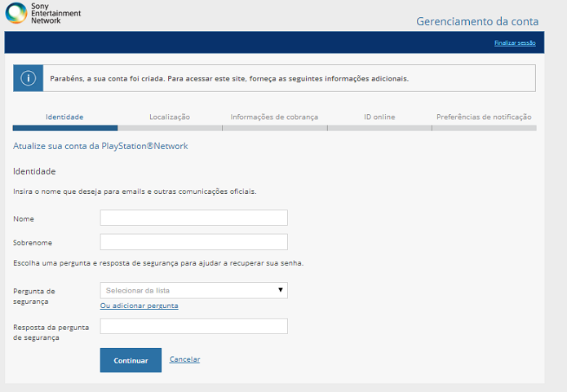
Task: Open the Pergunta de segurança dropdown
Action: [194, 290]
